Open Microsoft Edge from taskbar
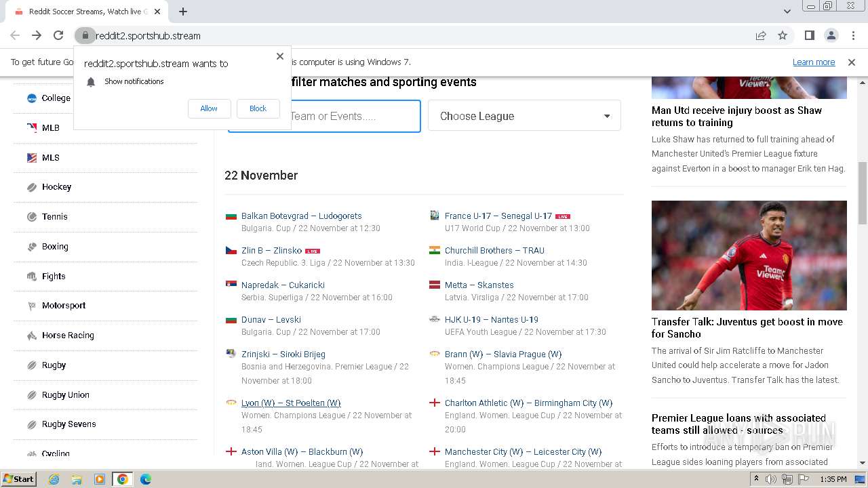 click(x=146, y=479)
